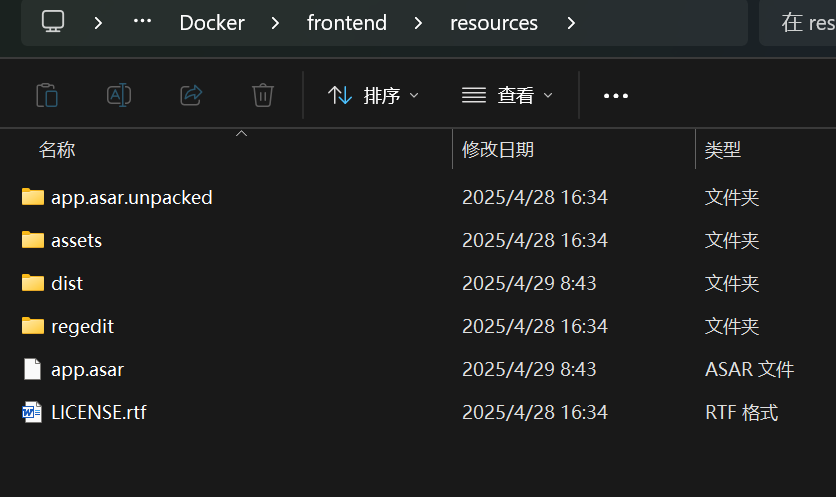Open the 查看 view dropdown
Viewport: 836px width, 497px height.
pos(507,96)
